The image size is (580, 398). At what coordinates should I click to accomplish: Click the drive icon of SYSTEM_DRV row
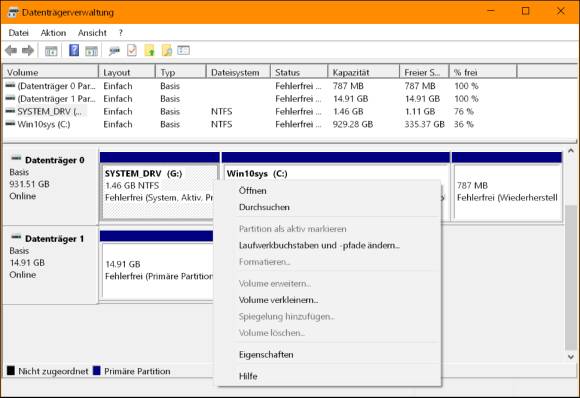pyautogui.click(x=10, y=111)
